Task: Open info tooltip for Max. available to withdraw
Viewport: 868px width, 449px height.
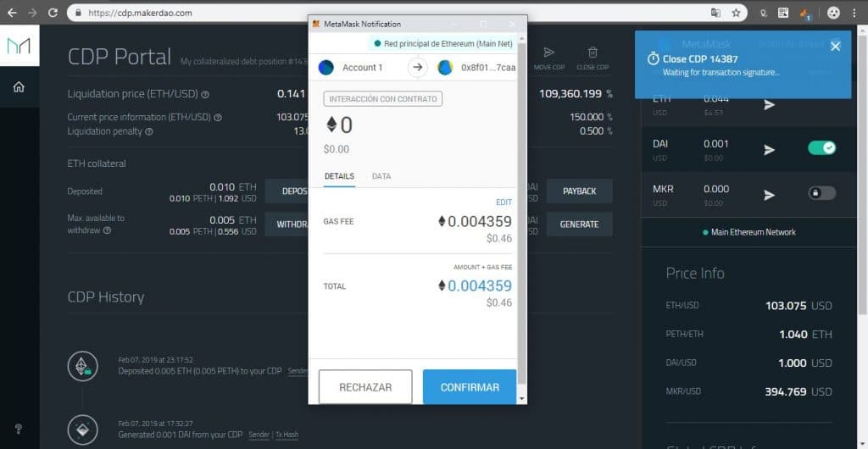Action: 107,230
